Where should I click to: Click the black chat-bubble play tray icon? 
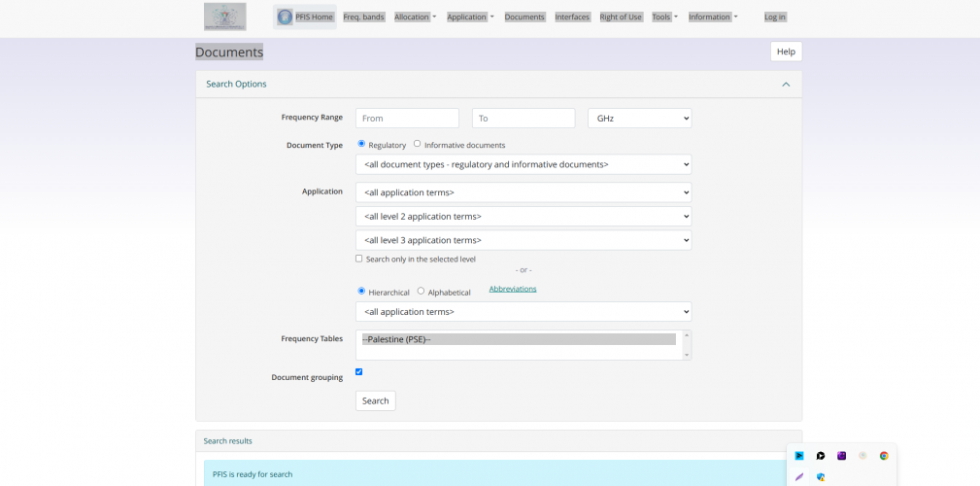821,456
